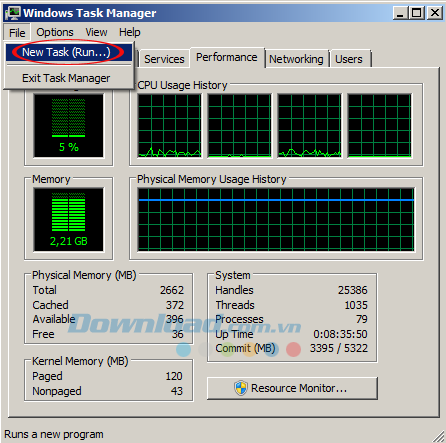
Task: Click the Free memory value 36
Action: [178, 334]
